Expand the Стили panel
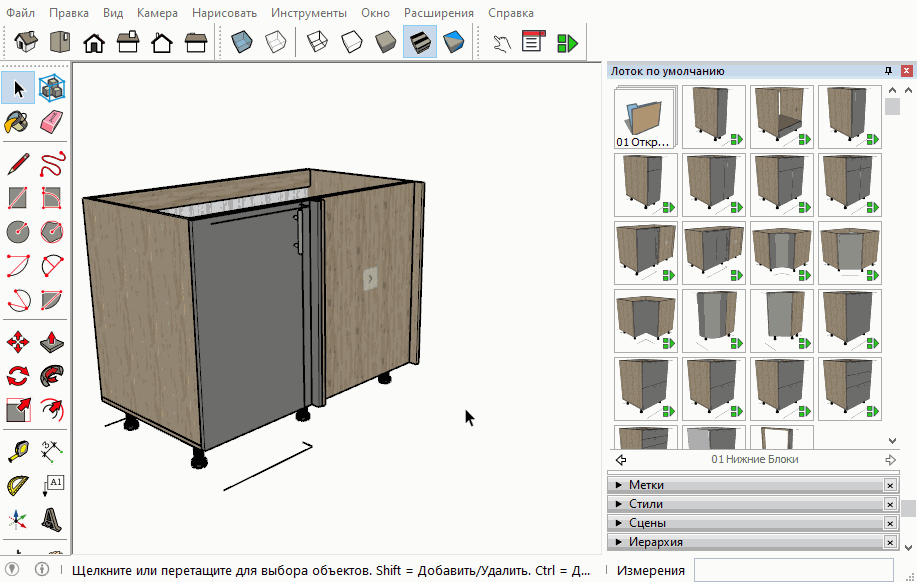The height and width of the screenshot is (582, 917). pyautogui.click(x=646, y=504)
